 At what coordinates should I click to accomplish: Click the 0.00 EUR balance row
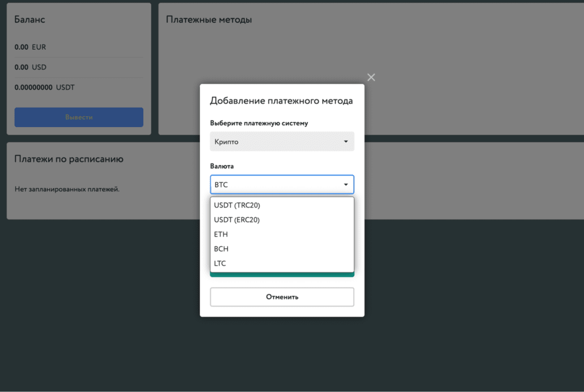[x=31, y=48]
